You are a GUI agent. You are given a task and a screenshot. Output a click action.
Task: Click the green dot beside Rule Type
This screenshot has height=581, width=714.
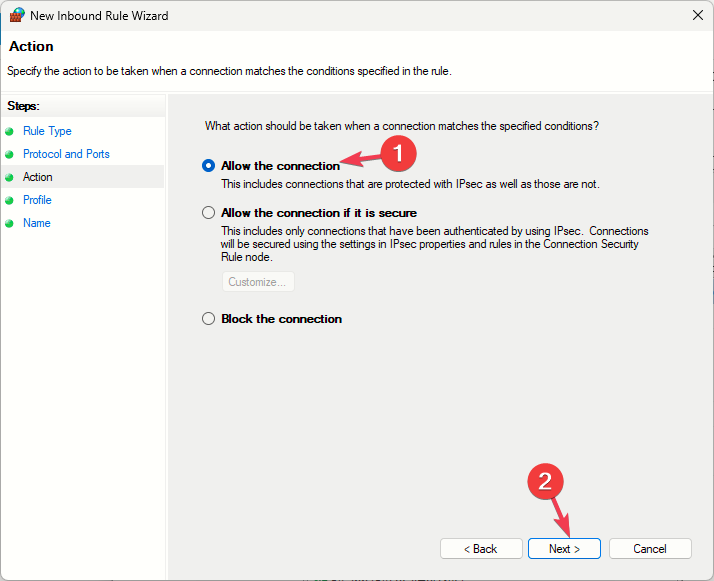click(10, 131)
